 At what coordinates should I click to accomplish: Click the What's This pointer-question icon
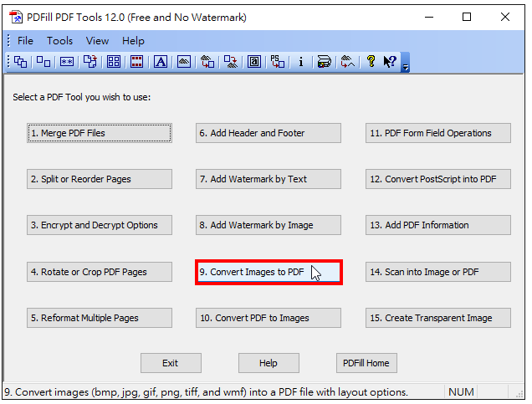coord(390,62)
